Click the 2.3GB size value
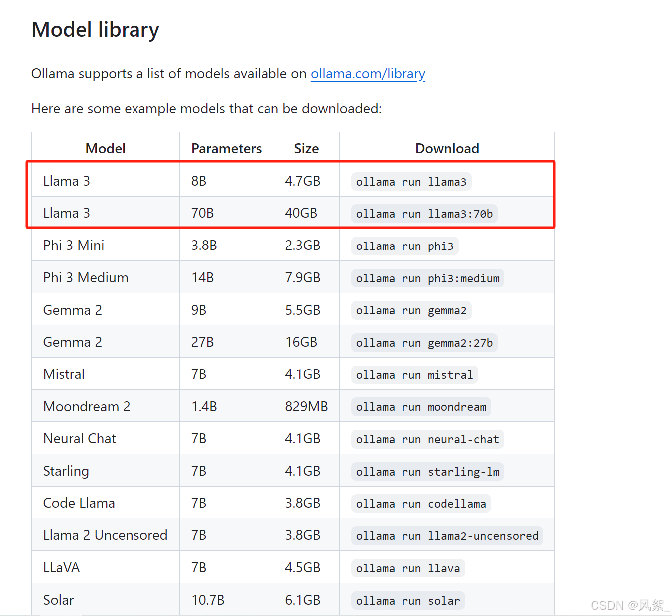Screen dimensions: 672x616 click(302, 245)
